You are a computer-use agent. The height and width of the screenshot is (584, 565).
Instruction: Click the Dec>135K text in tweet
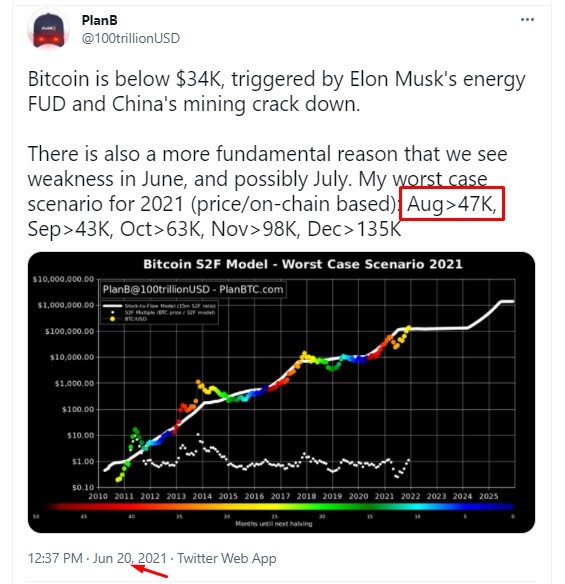point(354,229)
